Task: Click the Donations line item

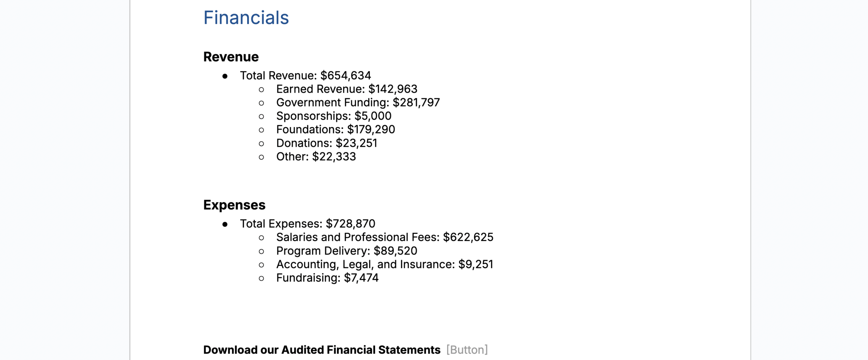Action: pyautogui.click(x=327, y=143)
